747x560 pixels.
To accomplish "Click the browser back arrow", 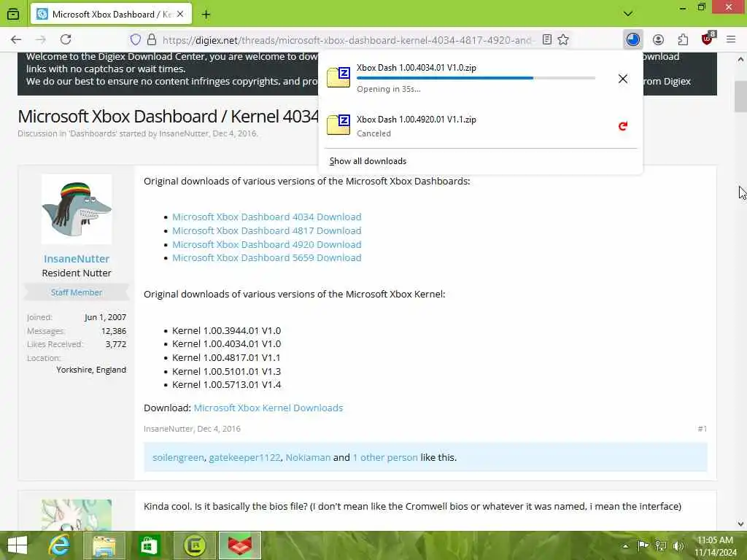I will [16, 39].
